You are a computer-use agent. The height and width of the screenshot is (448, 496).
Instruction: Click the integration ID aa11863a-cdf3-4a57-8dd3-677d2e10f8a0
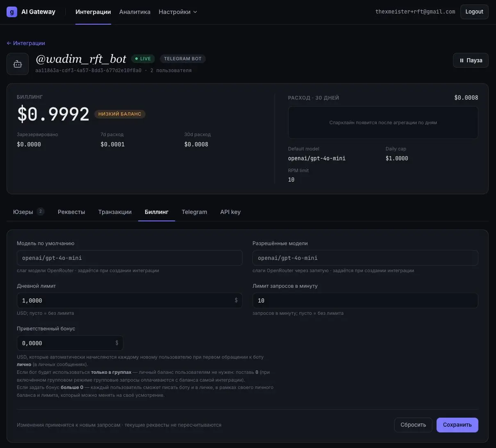(89, 70)
